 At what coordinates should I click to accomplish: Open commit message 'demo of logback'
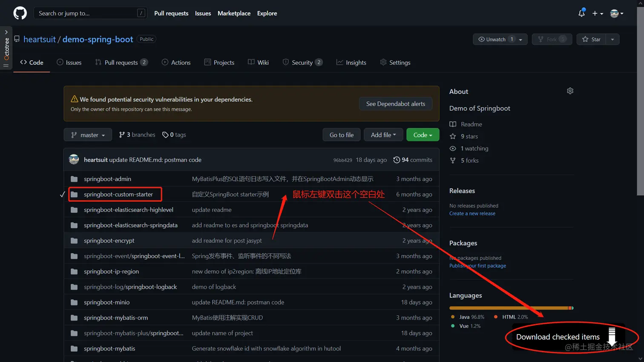click(214, 287)
